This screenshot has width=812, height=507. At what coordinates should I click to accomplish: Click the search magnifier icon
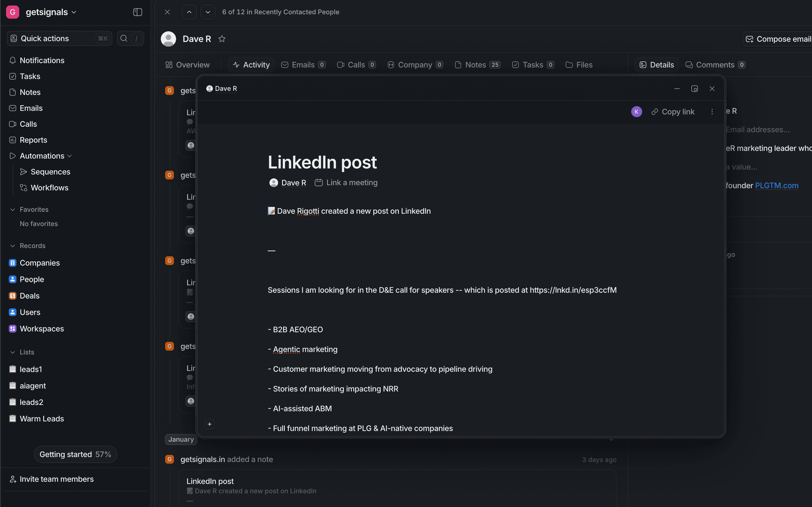(124, 39)
